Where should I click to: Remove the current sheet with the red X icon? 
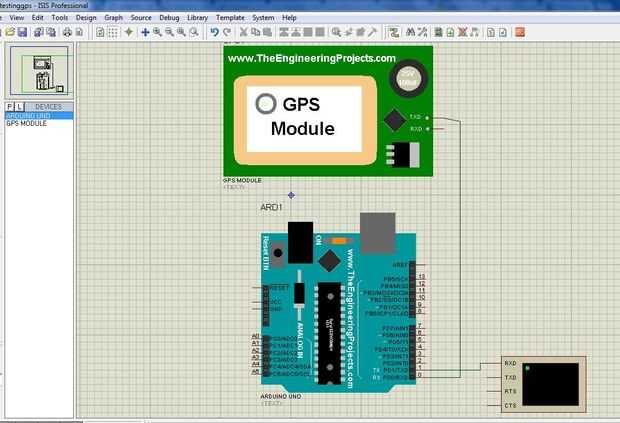click(x=463, y=32)
